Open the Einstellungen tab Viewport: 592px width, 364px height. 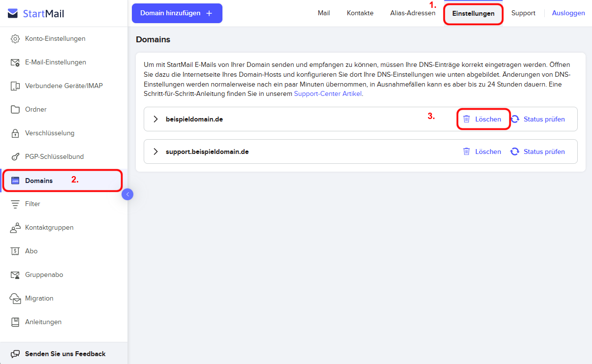473,14
